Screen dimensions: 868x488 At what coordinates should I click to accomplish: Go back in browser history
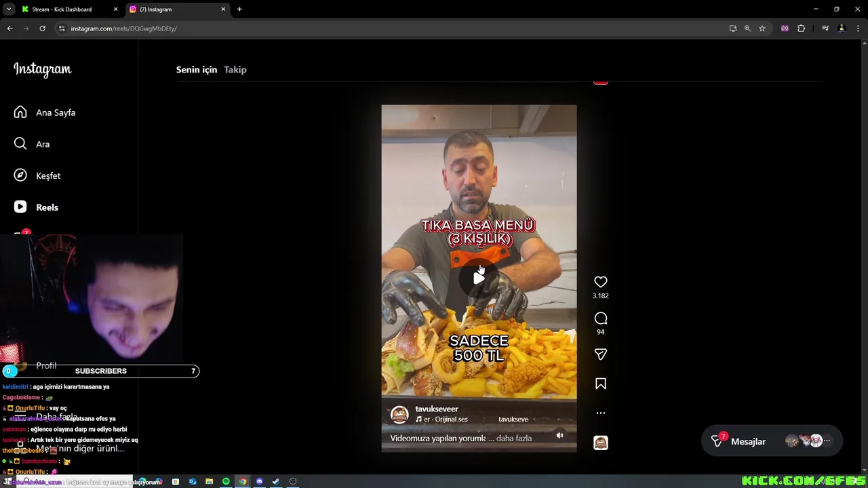(9, 28)
